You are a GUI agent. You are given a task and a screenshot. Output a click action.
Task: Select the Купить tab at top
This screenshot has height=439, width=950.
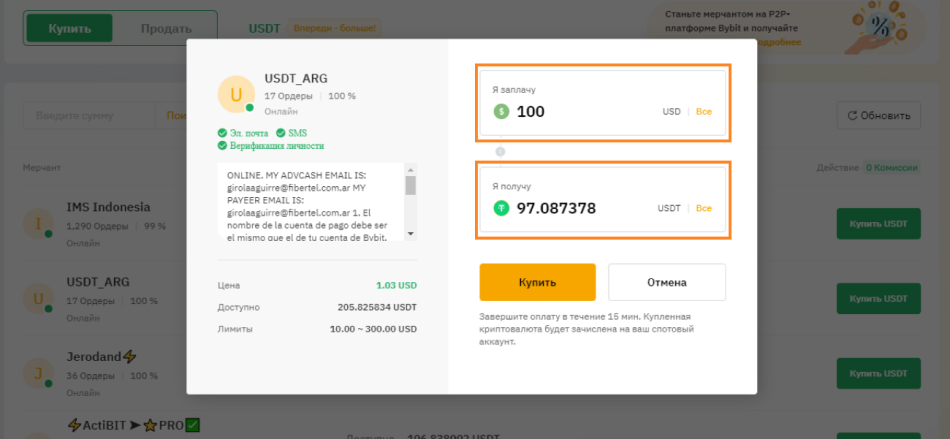[x=70, y=28]
